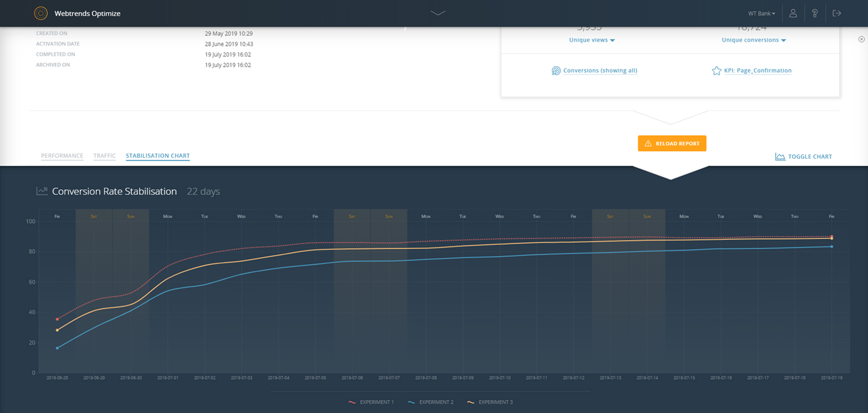The width and height of the screenshot is (868, 413).
Task: Click the created on value 29 May 2019 10:29
Action: point(228,33)
